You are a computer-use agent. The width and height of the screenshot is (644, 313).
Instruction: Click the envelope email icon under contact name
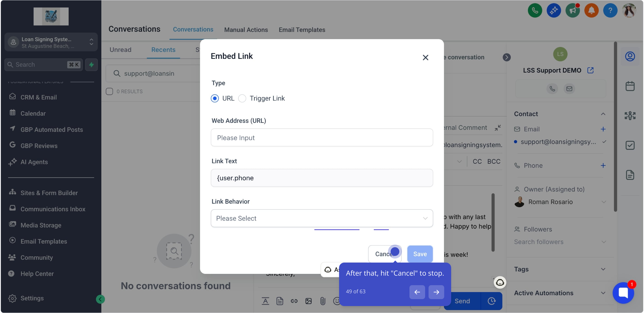click(569, 89)
